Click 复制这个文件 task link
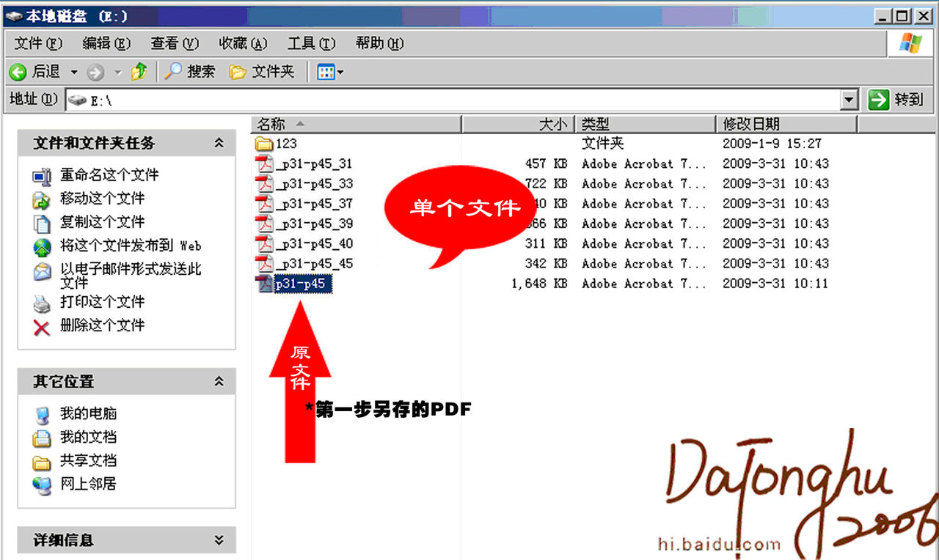This screenshot has height=560, width=939. point(103,222)
